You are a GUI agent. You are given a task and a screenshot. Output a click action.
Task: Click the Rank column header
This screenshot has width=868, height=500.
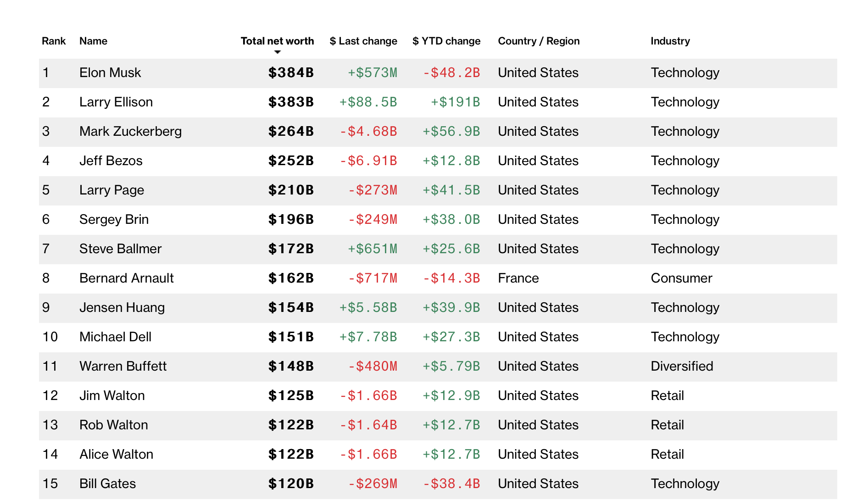pyautogui.click(x=54, y=41)
